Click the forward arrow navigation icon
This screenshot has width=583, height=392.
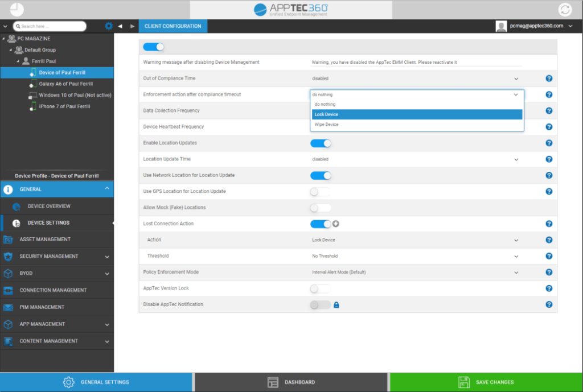[x=132, y=26]
